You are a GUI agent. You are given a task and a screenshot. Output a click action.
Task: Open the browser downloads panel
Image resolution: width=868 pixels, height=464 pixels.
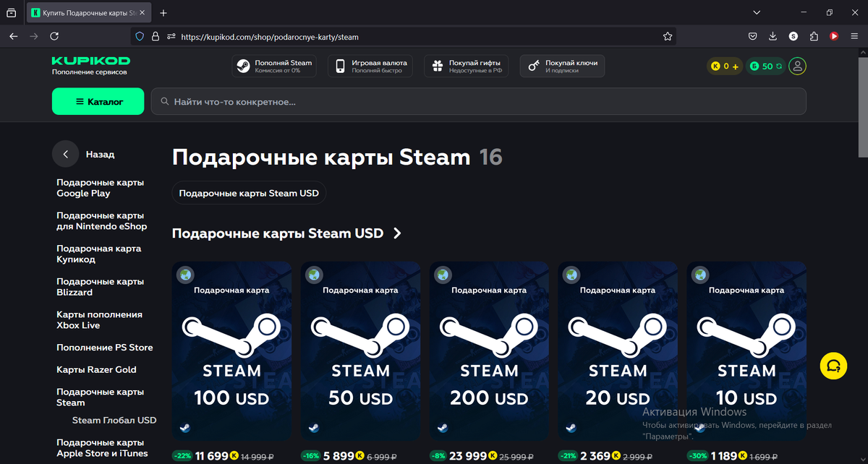[x=773, y=36]
